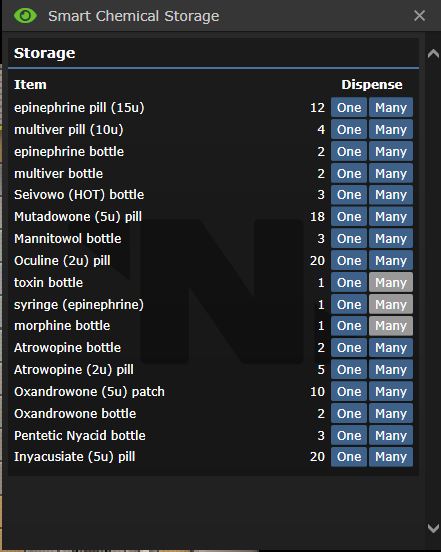The width and height of the screenshot is (441, 552).
Task: Dispense many Seivowo (HOT) bottle
Action: (391, 195)
